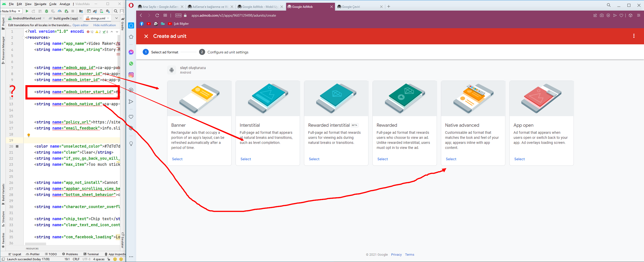
Task: Open Instagram in the Opera sidebar
Action: coord(131,75)
